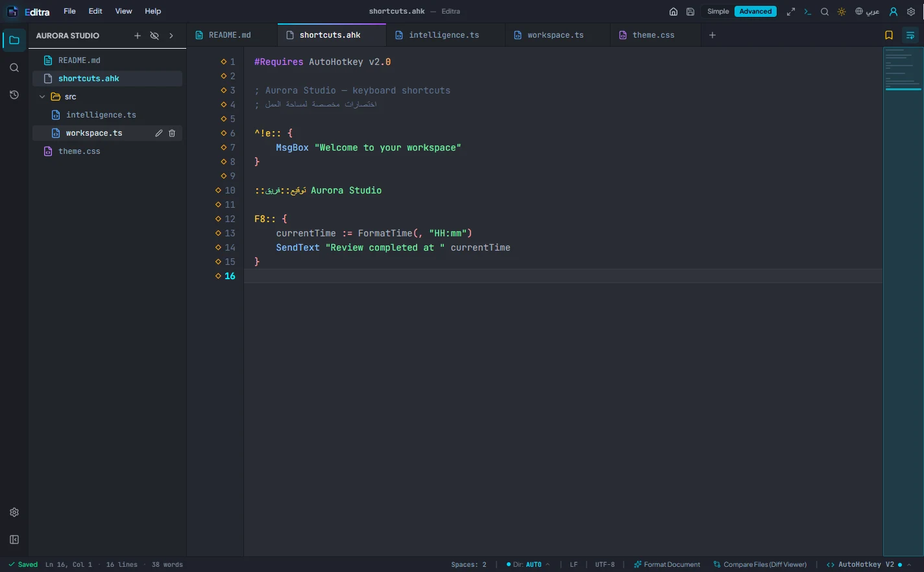Open the terminal prompt icon
This screenshot has width=924, height=572.
(808, 12)
